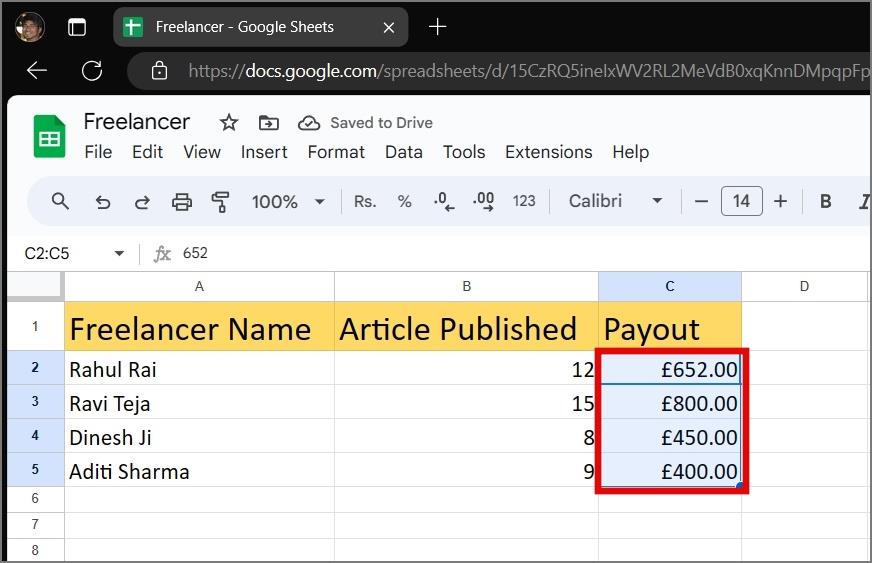Decrease font size with minus button
Viewport: 872px width, 563px height.
[701, 201]
